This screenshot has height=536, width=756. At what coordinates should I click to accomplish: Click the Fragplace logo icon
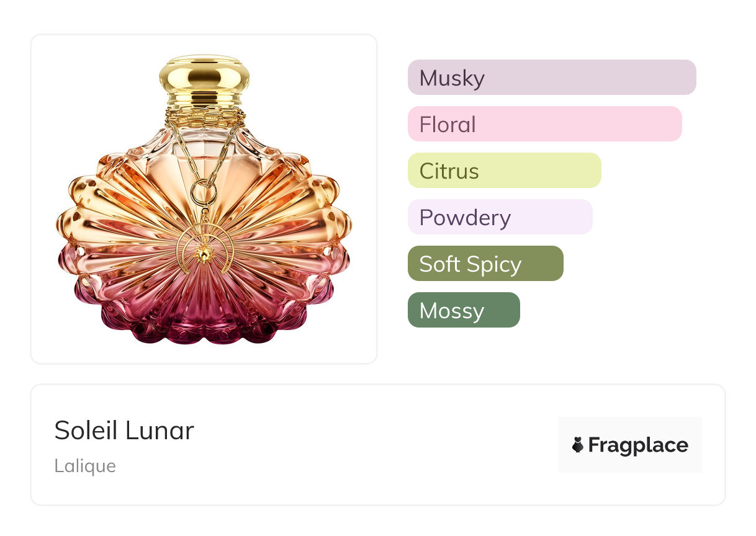pos(578,445)
